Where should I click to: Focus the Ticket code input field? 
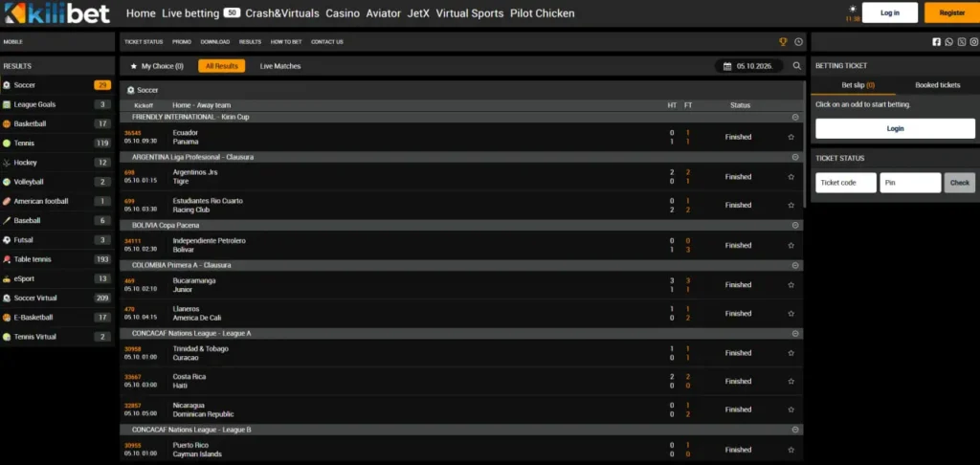click(846, 183)
